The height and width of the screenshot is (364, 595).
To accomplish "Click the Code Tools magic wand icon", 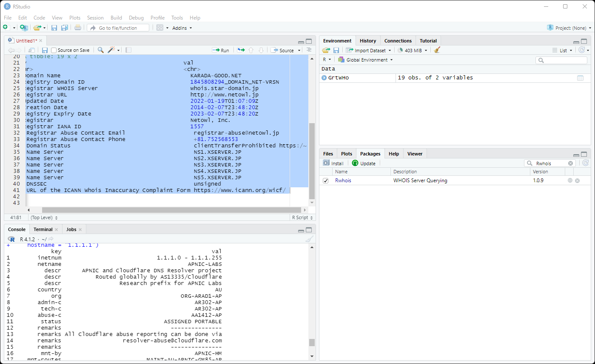I will 111,50.
